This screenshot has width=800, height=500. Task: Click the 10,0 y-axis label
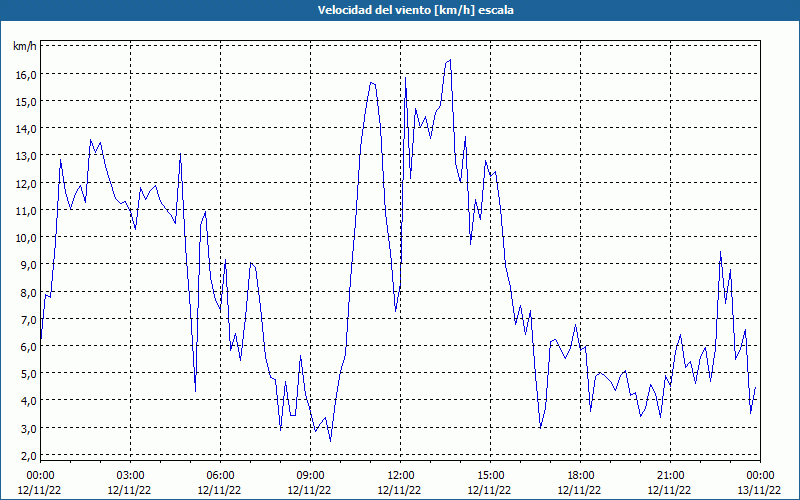tap(27, 237)
